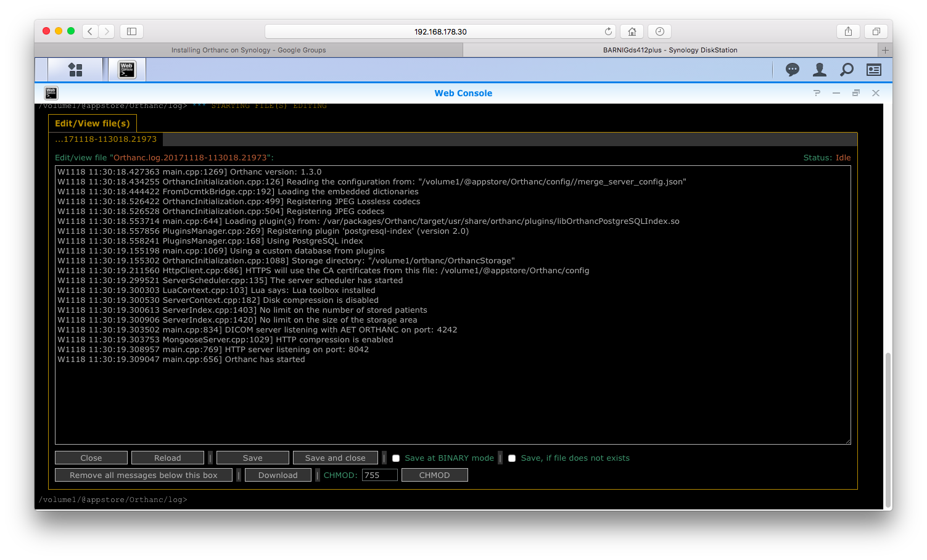Click the Web Console taskbar icon

(x=127, y=70)
